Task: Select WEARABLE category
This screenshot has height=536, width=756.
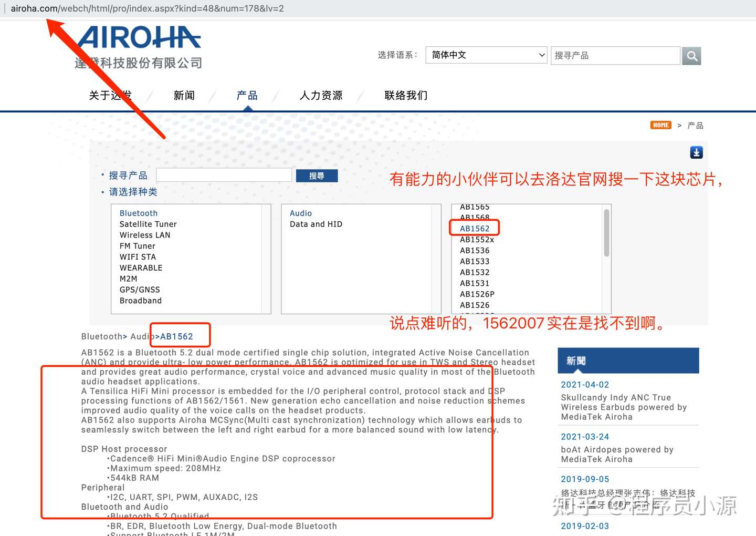Action: pos(141,268)
